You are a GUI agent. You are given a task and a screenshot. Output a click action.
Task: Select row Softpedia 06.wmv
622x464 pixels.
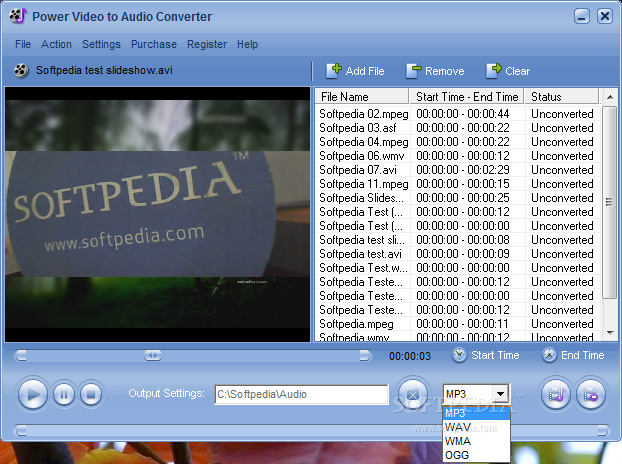click(x=457, y=156)
